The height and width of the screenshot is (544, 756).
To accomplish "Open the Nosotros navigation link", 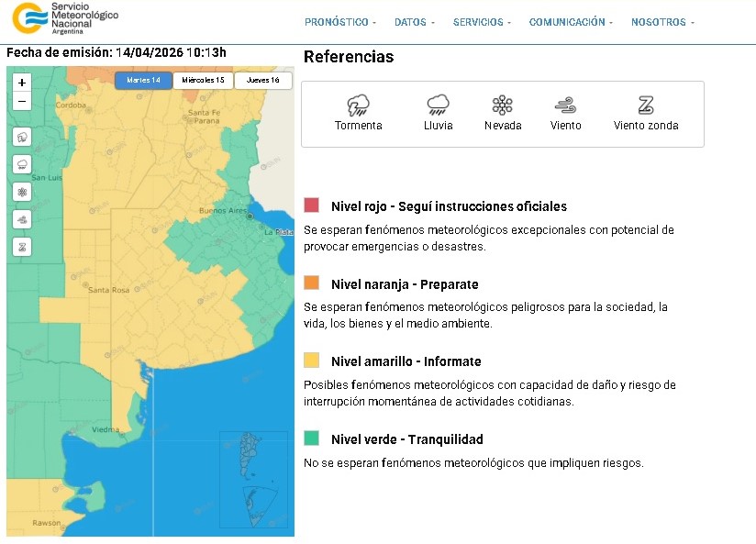I will click(x=662, y=22).
